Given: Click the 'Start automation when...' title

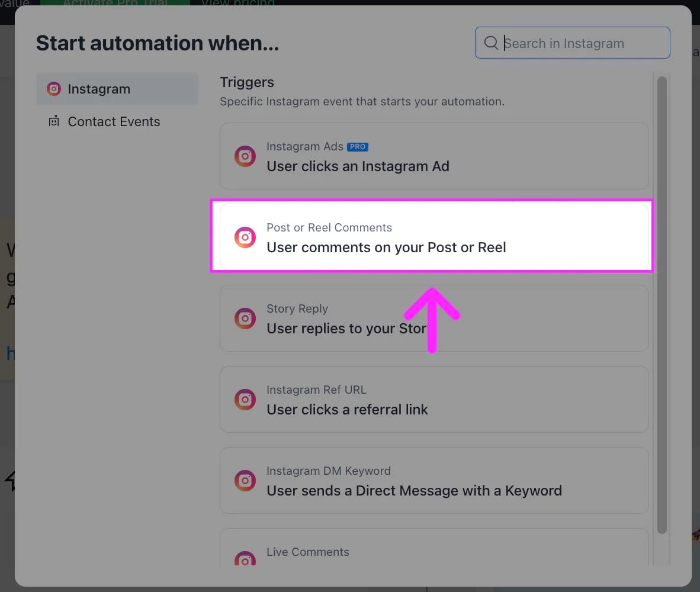Looking at the screenshot, I should coord(158,43).
